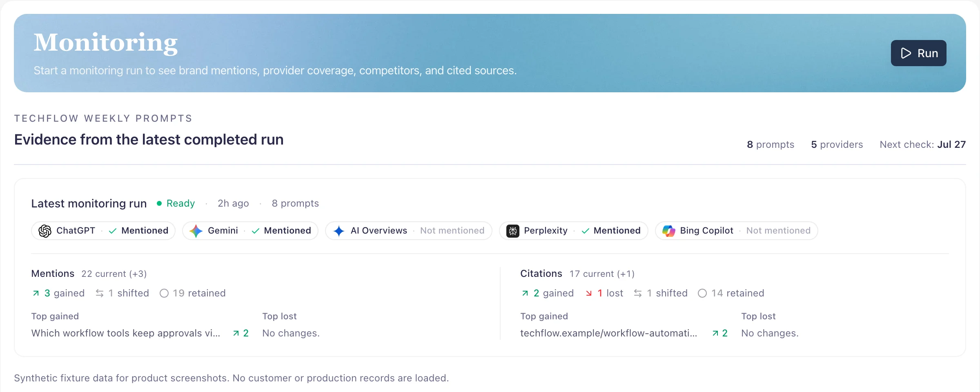Click 'Top lost' label under Citations
The image size is (980, 392).
click(x=758, y=316)
